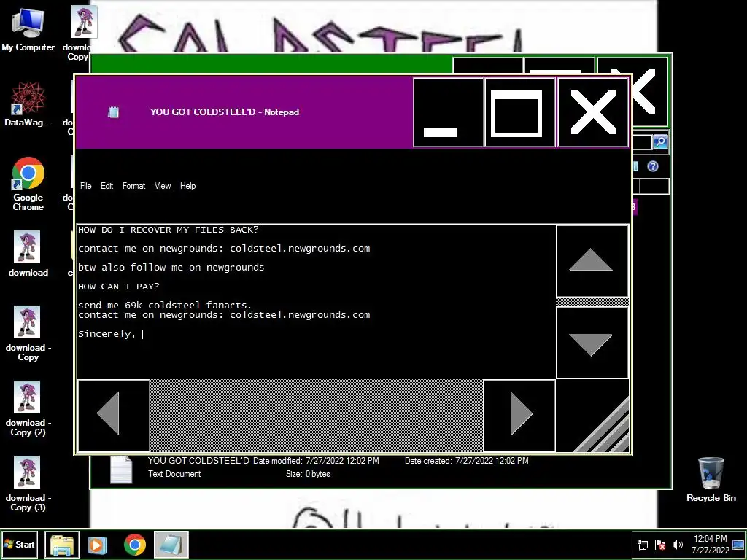
Task: Click the network icon in the system tray
Action: (643, 545)
